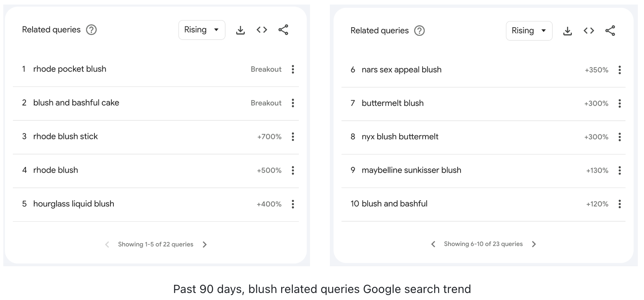
Task: Open embed code for left panel
Action: [262, 30]
